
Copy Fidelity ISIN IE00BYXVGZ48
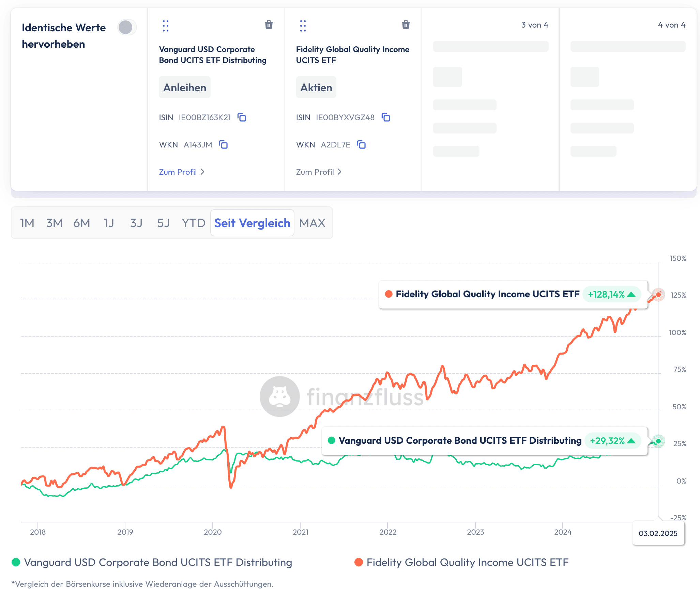point(386,117)
